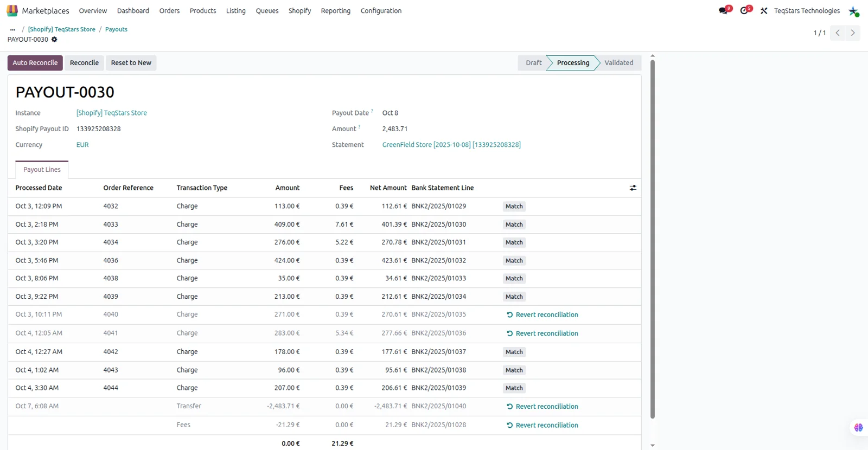Click the debug tools wrench icon

pyautogui.click(x=764, y=11)
